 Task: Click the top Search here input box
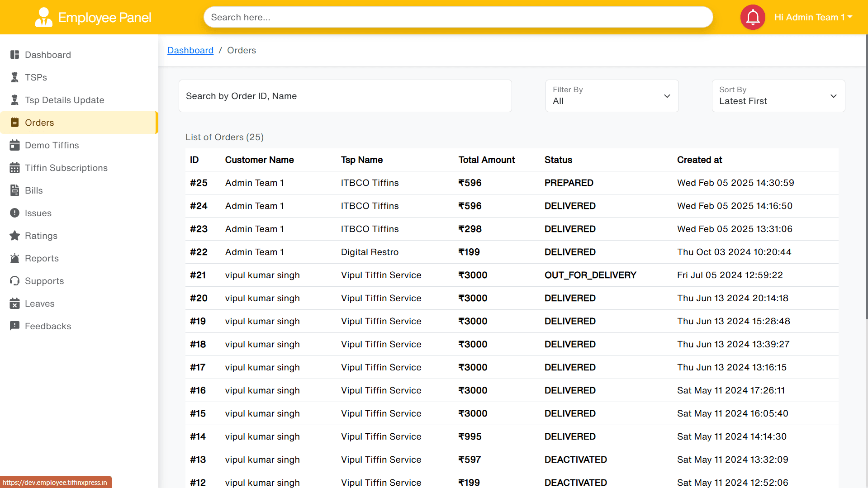[x=458, y=17]
